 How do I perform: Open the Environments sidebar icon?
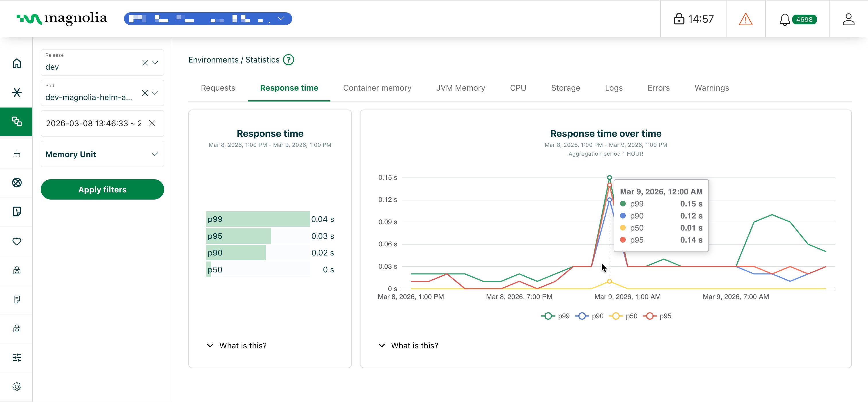[x=17, y=122]
